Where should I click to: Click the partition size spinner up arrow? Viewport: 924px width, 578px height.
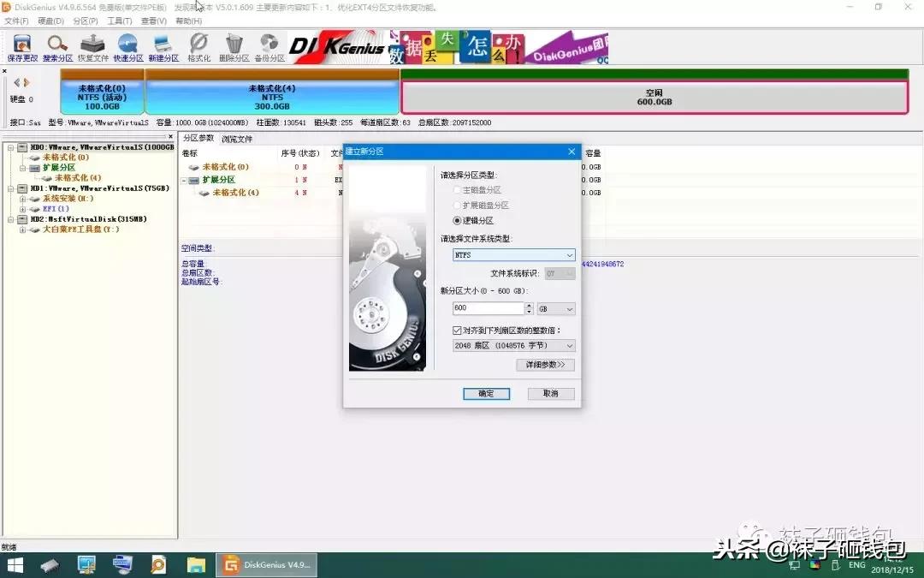[529, 305]
